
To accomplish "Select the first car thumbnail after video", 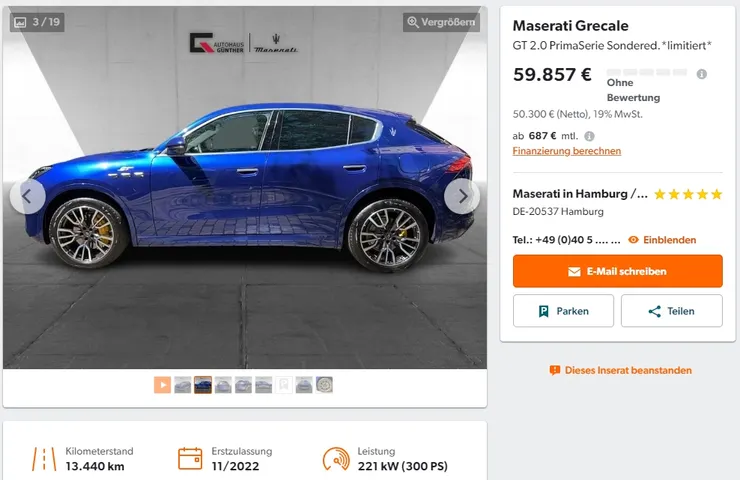I will (183, 385).
